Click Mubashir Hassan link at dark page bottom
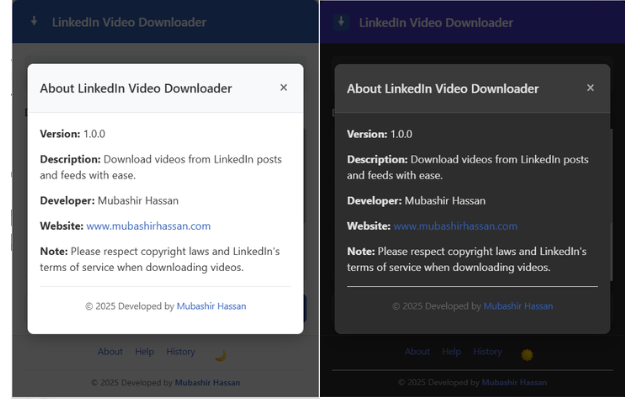 (514, 382)
